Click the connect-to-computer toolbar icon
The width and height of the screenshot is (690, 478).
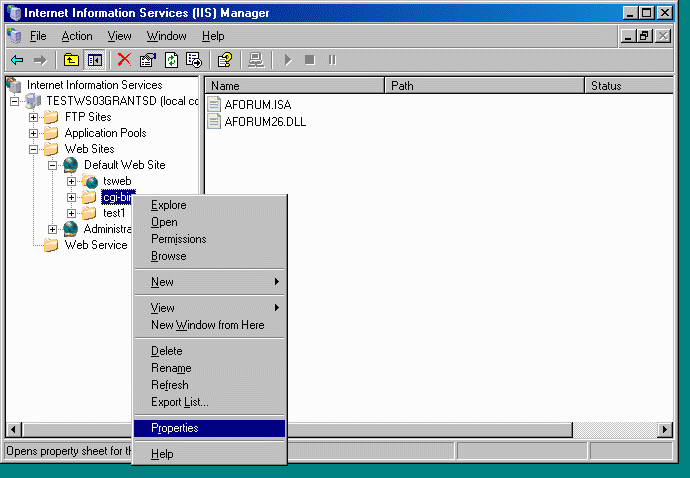[256, 60]
